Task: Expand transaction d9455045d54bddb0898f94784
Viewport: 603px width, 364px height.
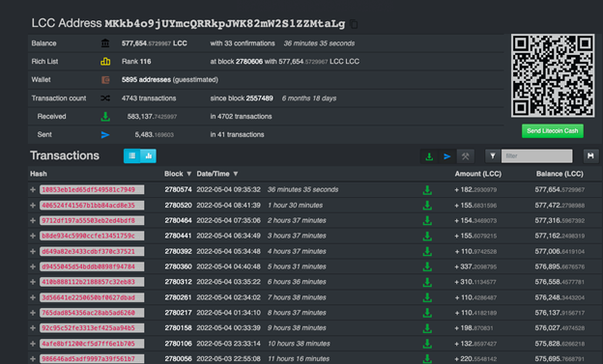Action: (x=33, y=266)
